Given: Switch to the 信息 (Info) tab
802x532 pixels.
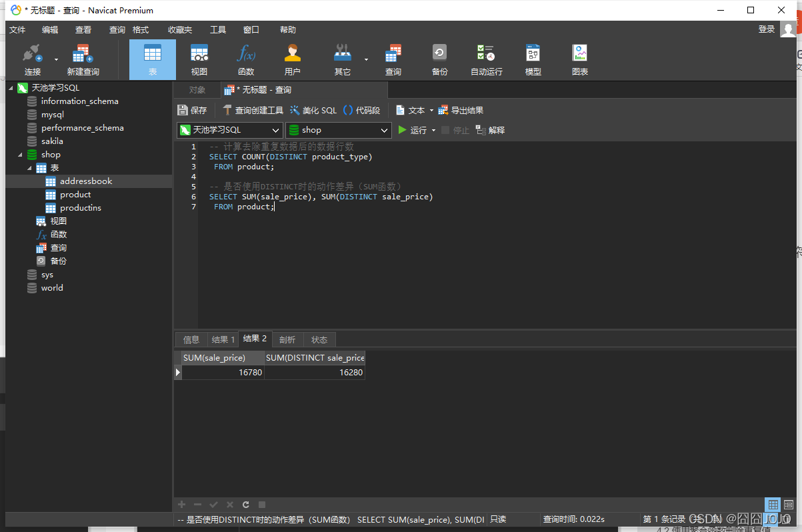Looking at the screenshot, I should point(191,339).
